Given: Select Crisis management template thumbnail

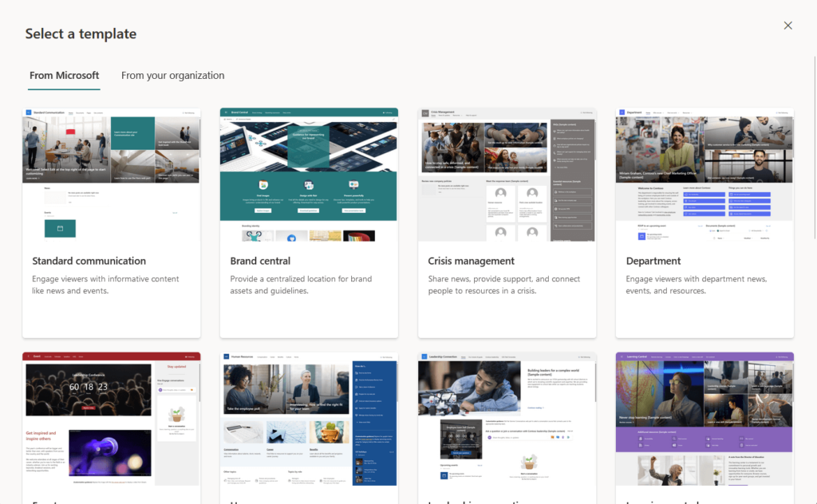Looking at the screenshot, I should [x=507, y=175].
